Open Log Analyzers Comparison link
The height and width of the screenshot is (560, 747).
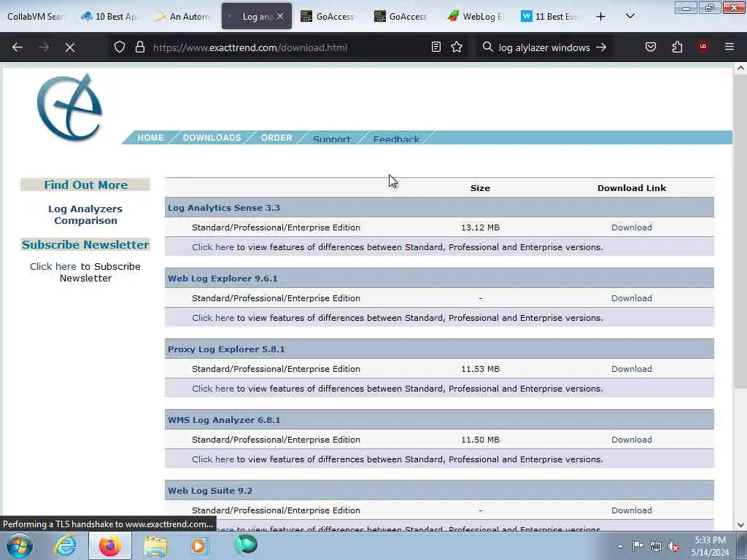(85, 215)
